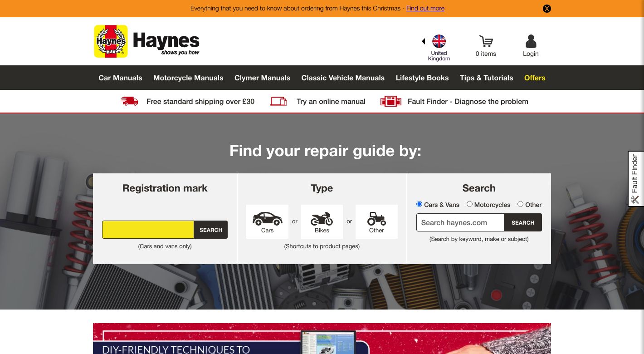Image resolution: width=644 pixels, height=354 pixels.
Task: Select the Cars & Vans radio button
Action: click(419, 204)
